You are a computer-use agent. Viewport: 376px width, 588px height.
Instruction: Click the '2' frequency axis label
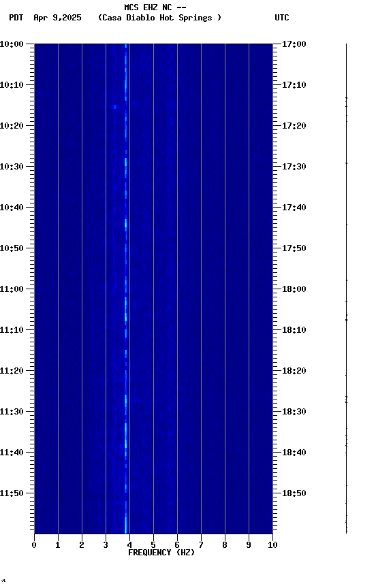pyautogui.click(x=82, y=546)
